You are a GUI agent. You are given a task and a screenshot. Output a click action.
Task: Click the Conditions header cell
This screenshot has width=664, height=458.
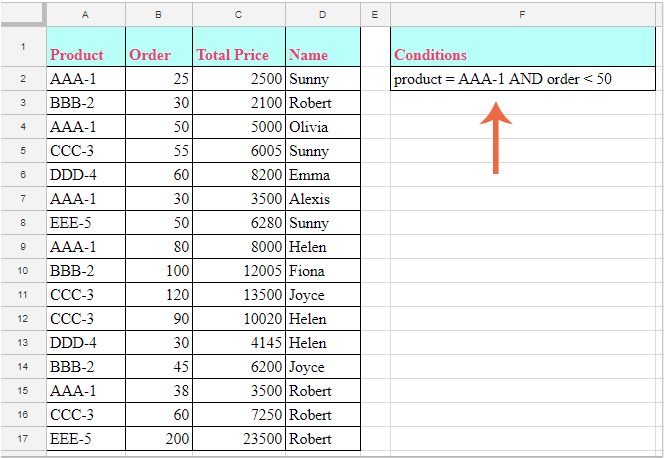(524, 55)
